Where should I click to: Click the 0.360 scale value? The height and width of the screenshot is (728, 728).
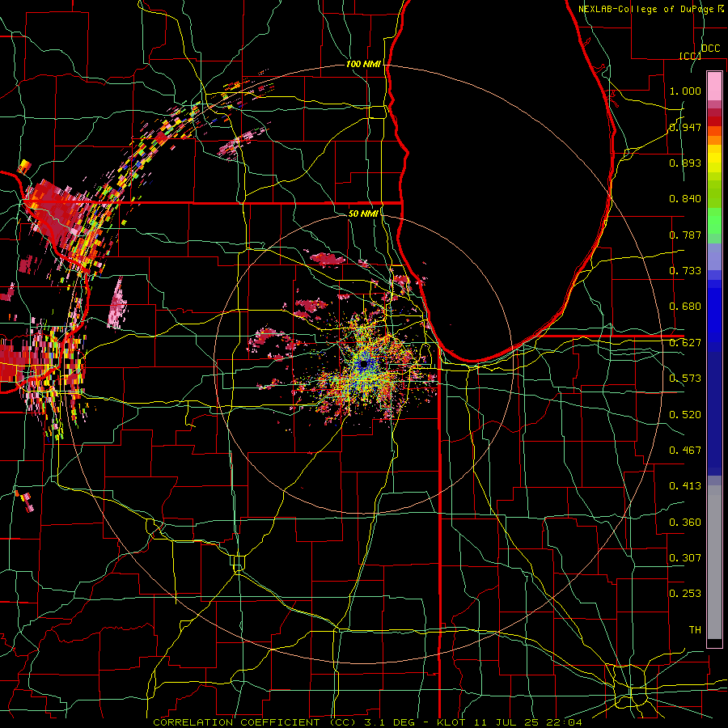[685, 523]
